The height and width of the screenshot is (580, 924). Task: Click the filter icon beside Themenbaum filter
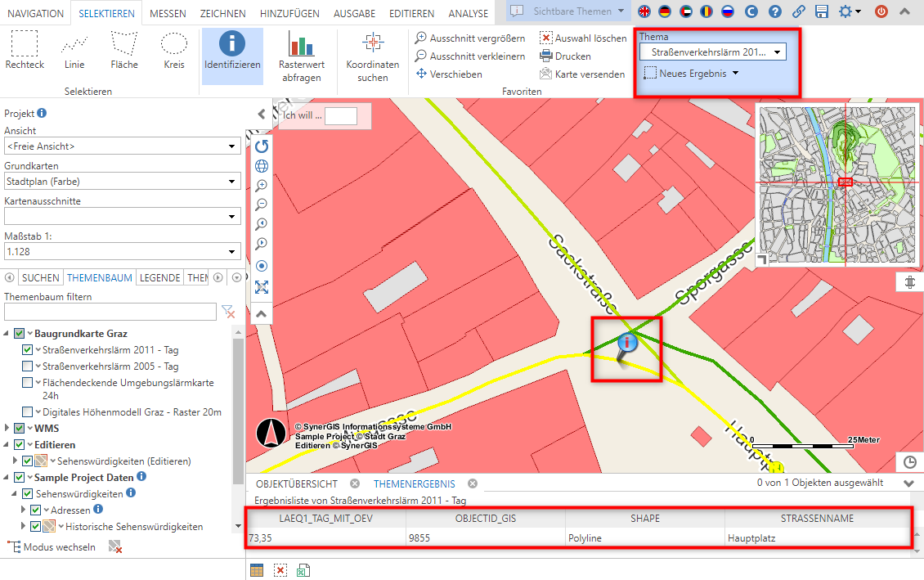pyautogui.click(x=229, y=312)
